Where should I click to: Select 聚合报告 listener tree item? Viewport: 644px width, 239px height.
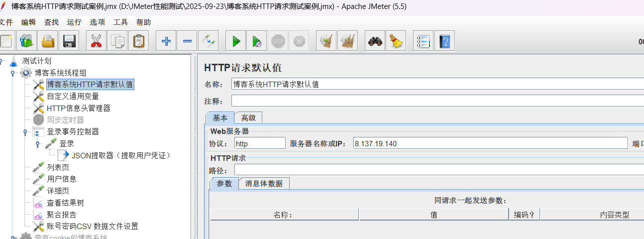[x=62, y=215]
